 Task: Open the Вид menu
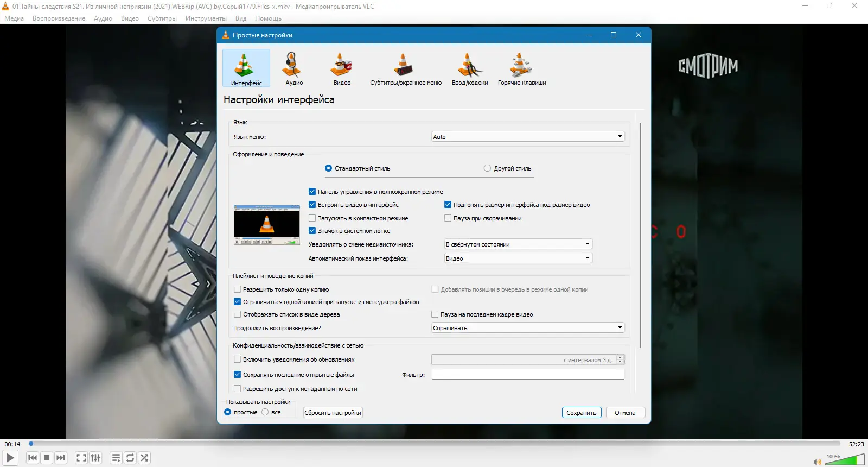click(241, 18)
